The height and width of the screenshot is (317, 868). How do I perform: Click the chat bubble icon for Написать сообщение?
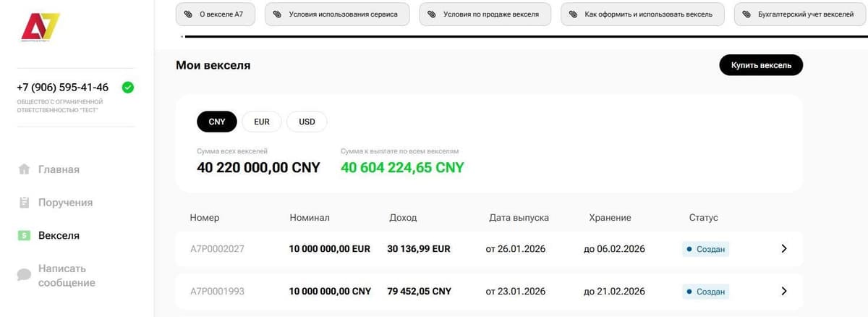(x=25, y=274)
